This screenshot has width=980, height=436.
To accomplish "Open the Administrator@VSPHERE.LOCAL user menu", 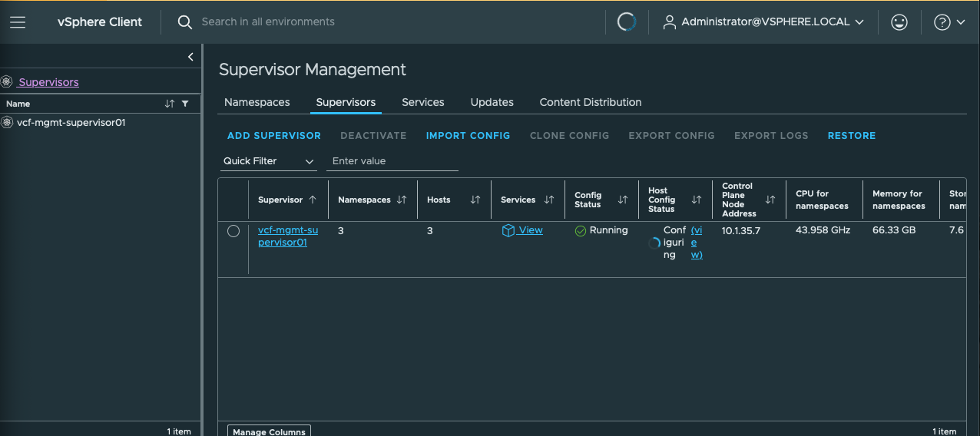I will (763, 22).
